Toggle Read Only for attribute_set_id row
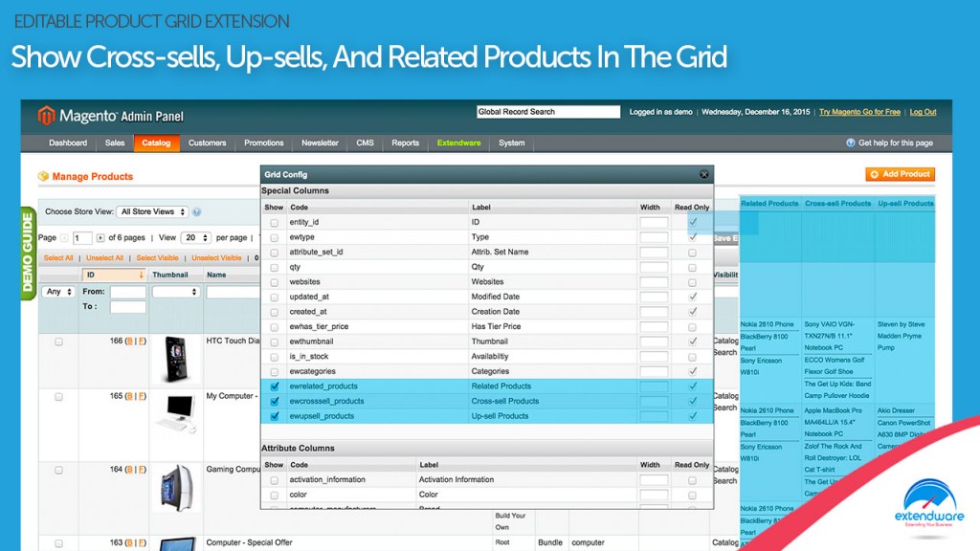Screen dimensions: 980x551 692,253
